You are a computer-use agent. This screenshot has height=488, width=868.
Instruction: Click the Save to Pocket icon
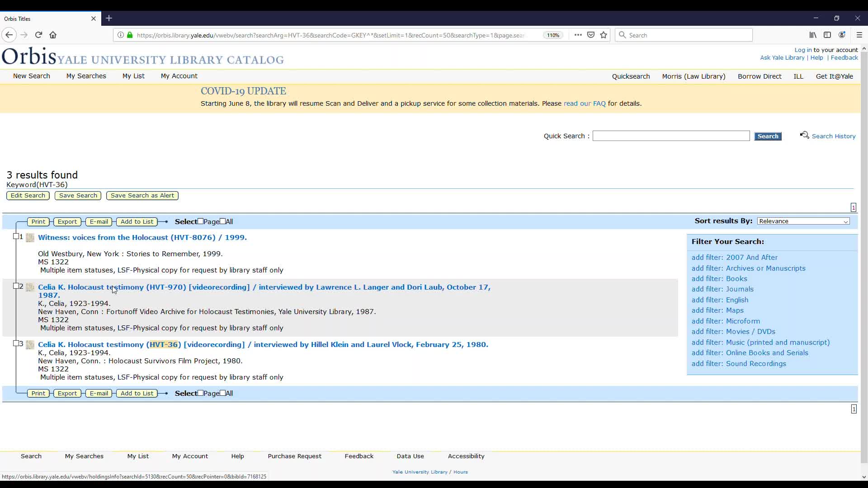click(591, 35)
